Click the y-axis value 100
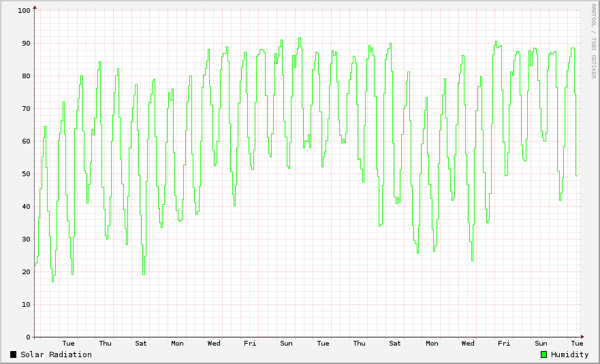Viewport: 600px width, 364px height. 24,11
